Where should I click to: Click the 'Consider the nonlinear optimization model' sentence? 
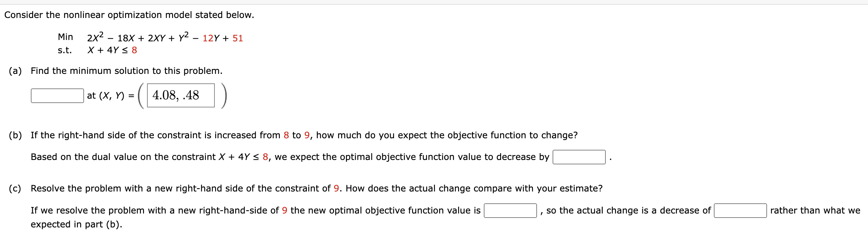(x=129, y=15)
